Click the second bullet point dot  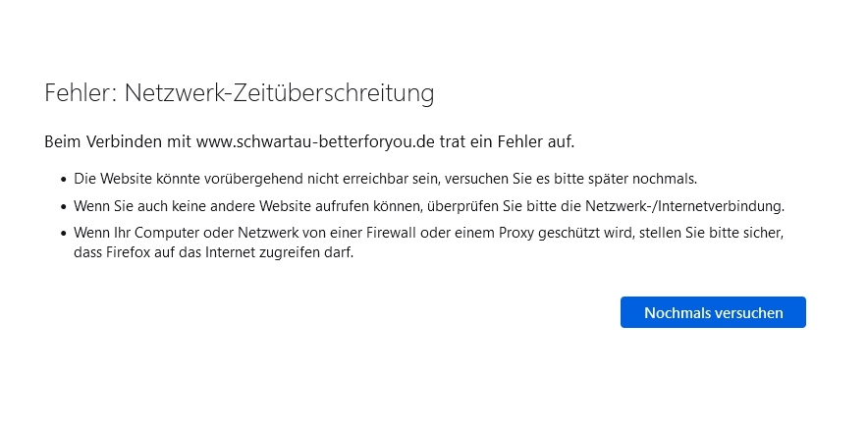(63, 207)
